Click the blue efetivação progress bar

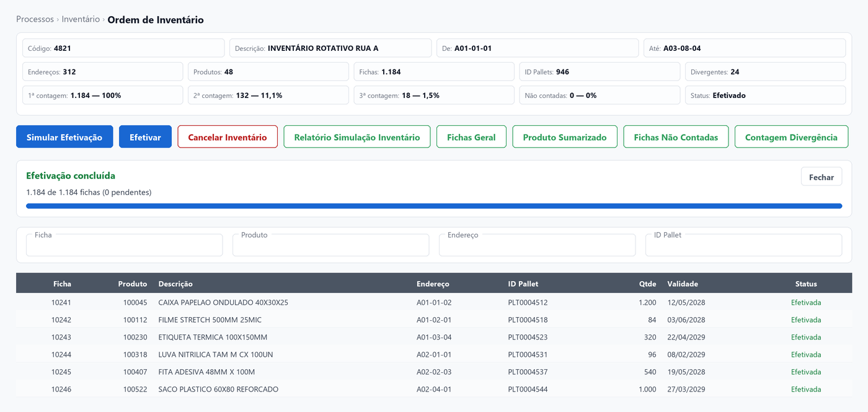[434, 206]
